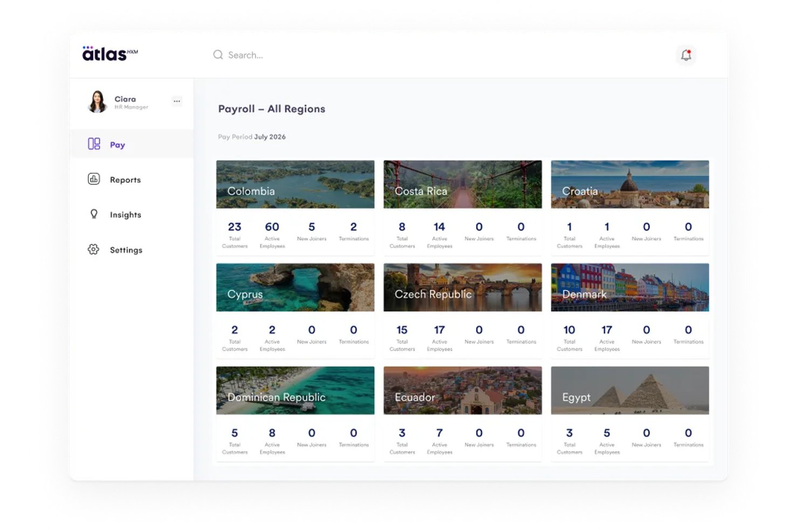This screenshot has height=532, width=798.
Task: Click the Insights lightbulb icon
Action: pyautogui.click(x=94, y=214)
